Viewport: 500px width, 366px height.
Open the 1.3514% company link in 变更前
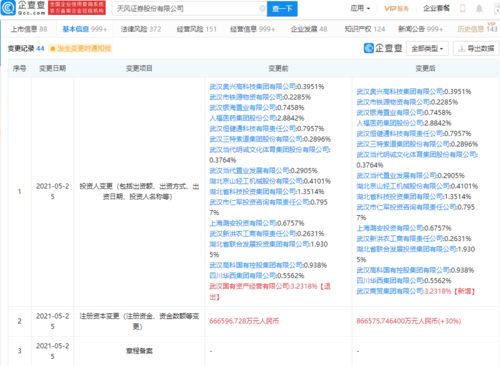pyautogui.click(x=253, y=192)
